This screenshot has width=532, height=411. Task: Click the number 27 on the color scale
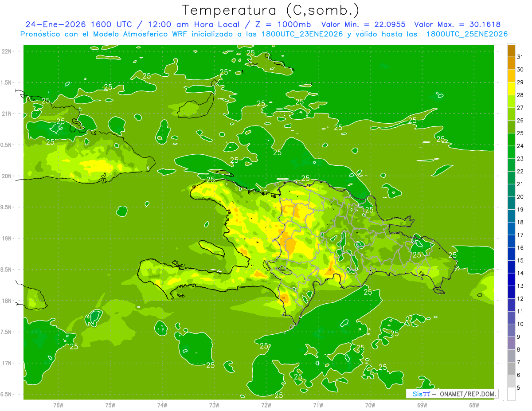click(x=520, y=108)
